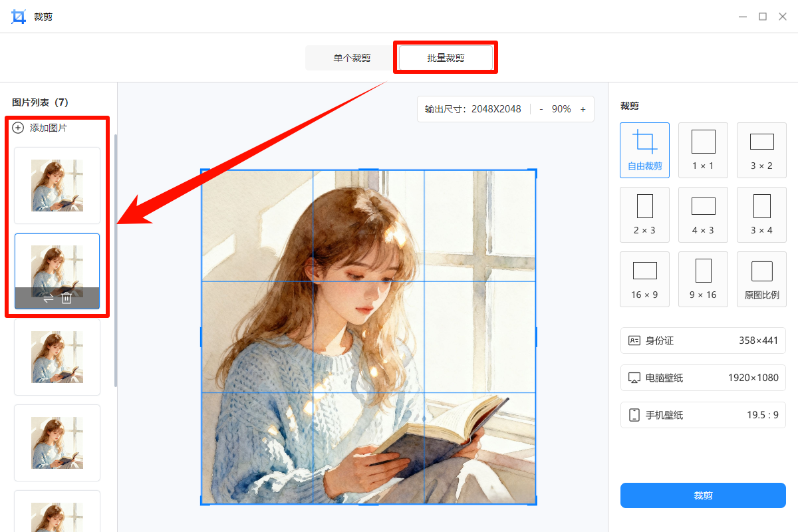
Task: Switch to 批量裁剪 tab
Action: pyautogui.click(x=446, y=58)
